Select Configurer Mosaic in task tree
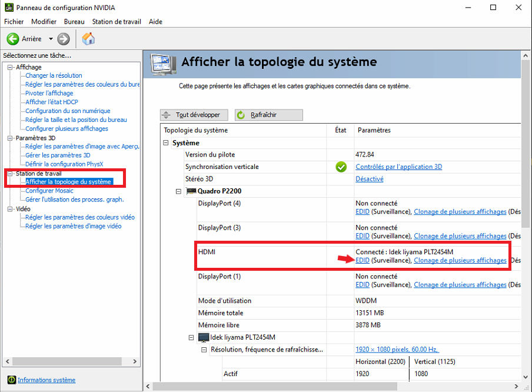 pos(49,191)
